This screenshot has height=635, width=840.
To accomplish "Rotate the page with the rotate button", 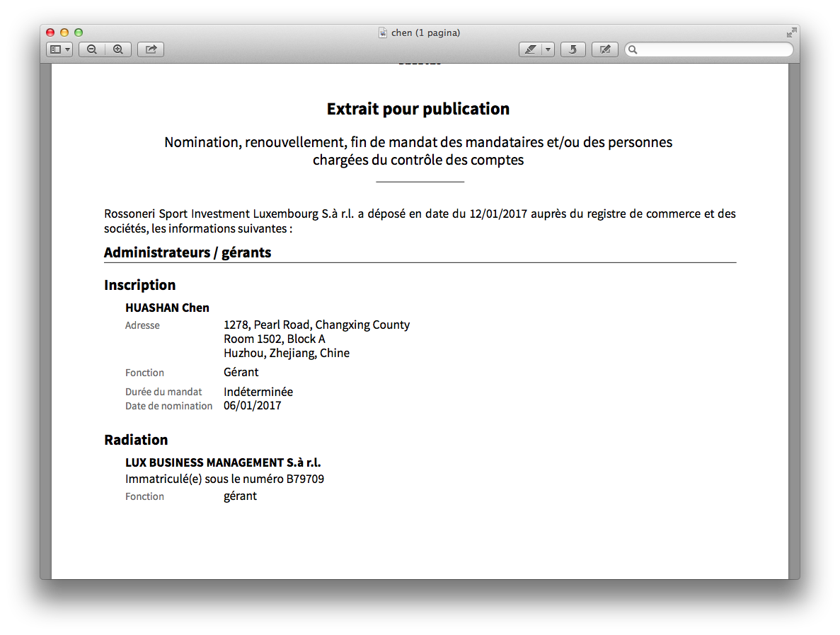I will coord(573,49).
